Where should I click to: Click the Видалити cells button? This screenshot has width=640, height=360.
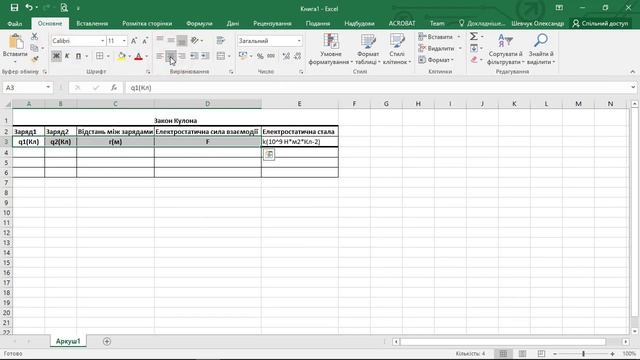437,48
